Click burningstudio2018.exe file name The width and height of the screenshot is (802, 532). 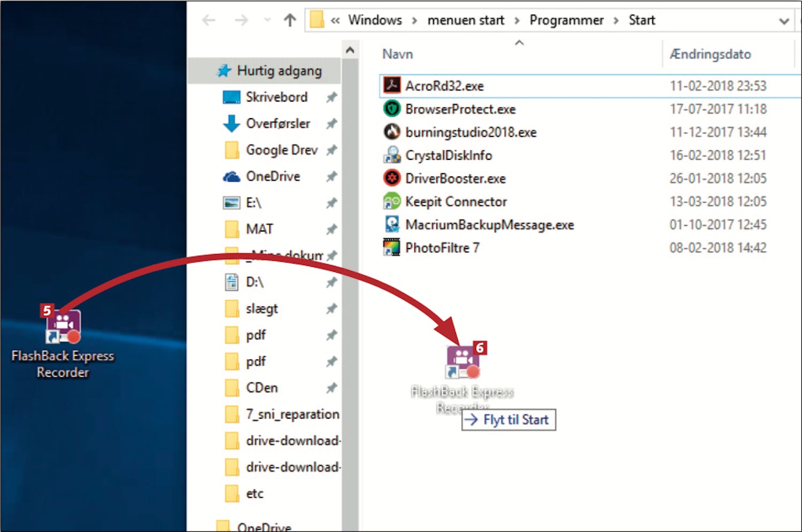coord(471,132)
